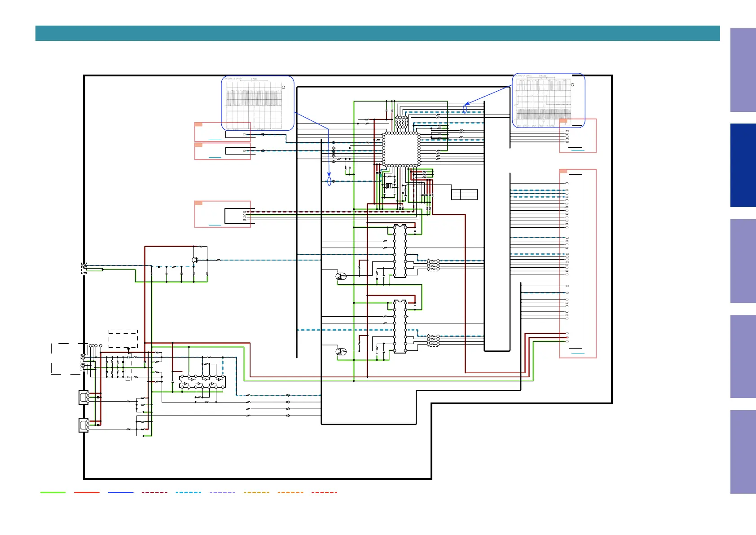The image size is (756, 535).
Task: Click the resistor network above the square IC
Action: [x=401, y=123]
